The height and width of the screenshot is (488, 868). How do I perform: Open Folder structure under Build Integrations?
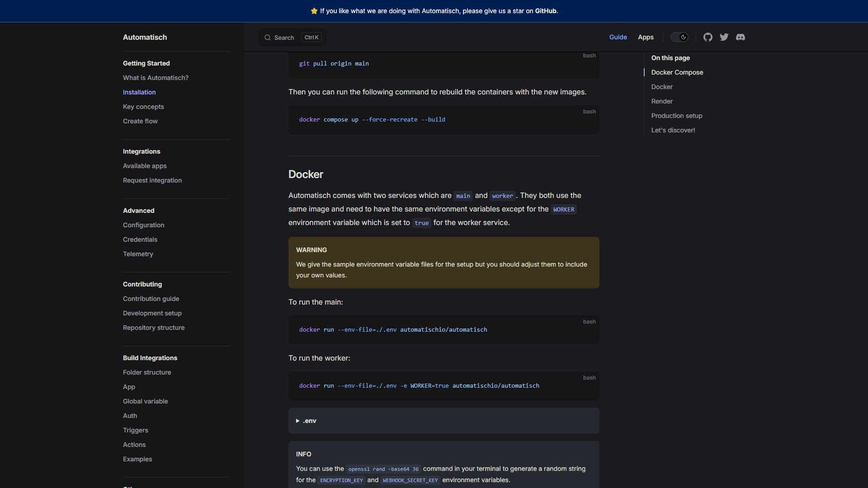click(x=147, y=372)
